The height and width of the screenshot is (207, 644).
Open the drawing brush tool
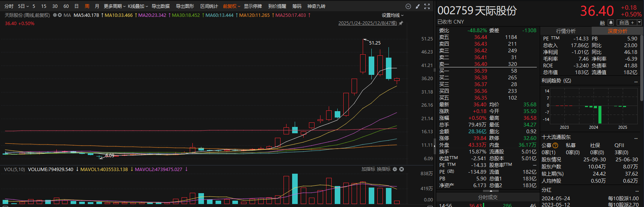pyautogui.click(x=418, y=6)
